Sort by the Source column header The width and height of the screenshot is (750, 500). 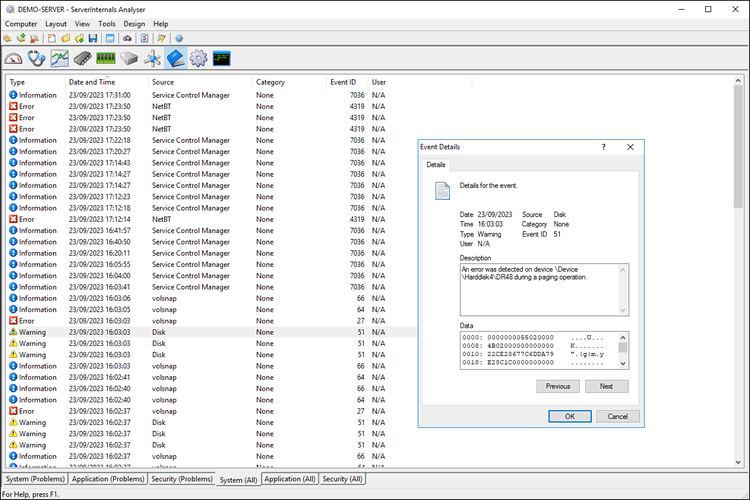point(200,82)
